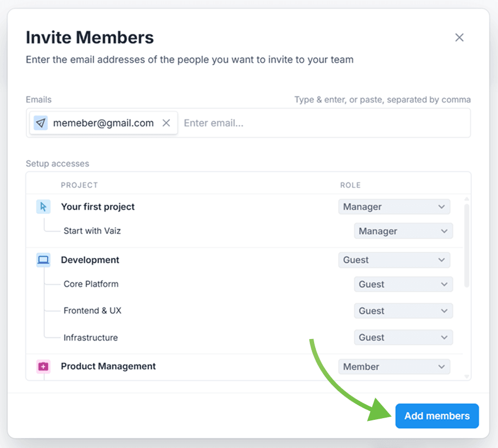Click the cursor icon for Your first project
This screenshot has height=448, width=498.
click(43, 207)
